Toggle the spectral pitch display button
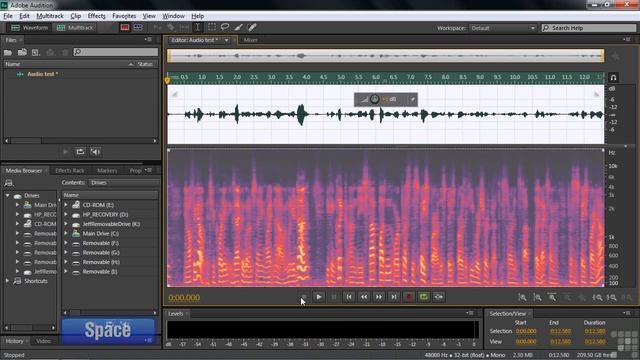This screenshot has height=360, width=640. point(138,27)
